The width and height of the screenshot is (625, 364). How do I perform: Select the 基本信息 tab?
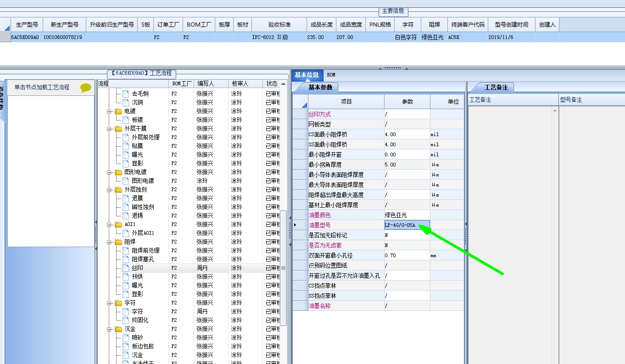click(307, 75)
